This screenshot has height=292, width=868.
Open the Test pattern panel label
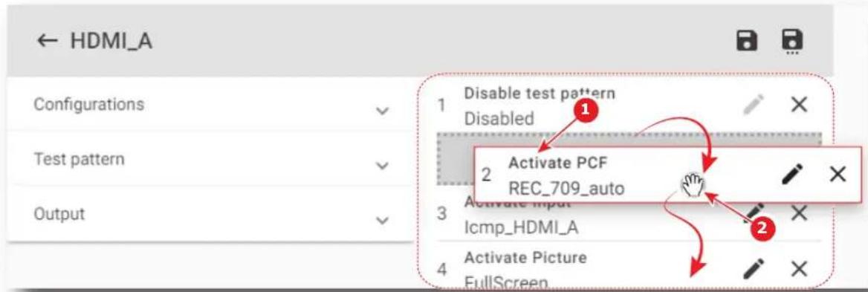[x=80, y=159]
